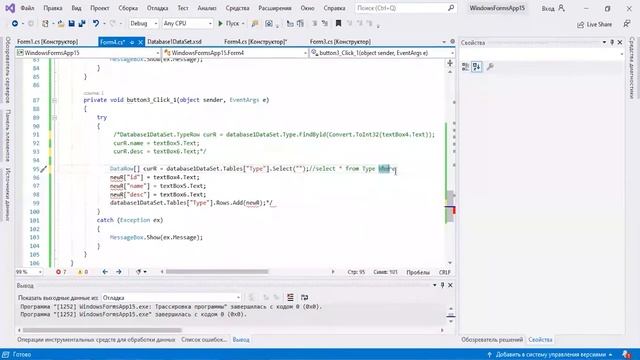Switch to the Form1.cs [Конструктор] tab

[x=48, y=42]
